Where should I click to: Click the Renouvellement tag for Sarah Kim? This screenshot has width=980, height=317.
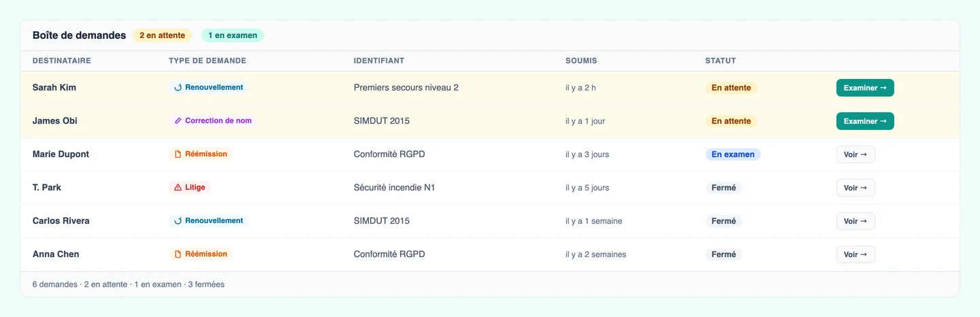click(x=209, y=88)
